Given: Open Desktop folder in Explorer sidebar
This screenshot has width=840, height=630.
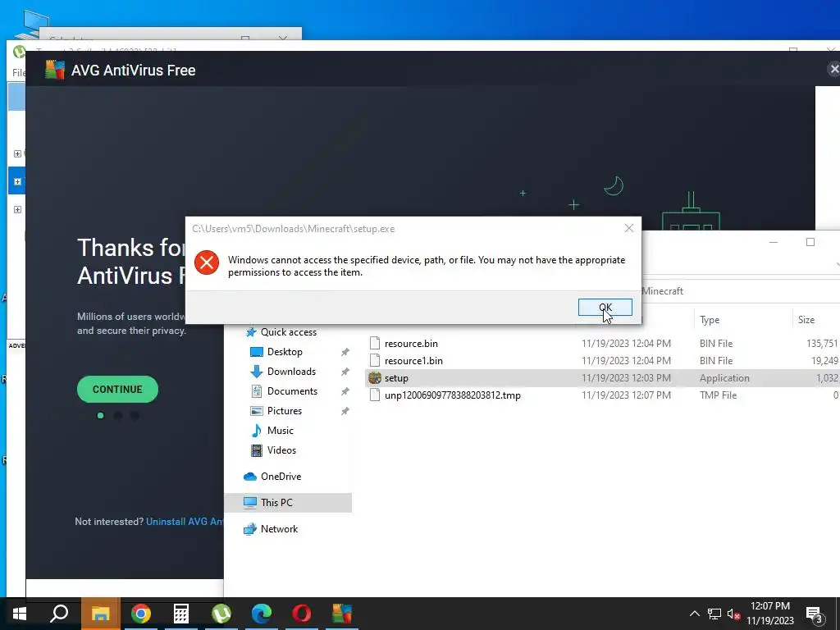Looking at the screenshot, I should [285, 352].
